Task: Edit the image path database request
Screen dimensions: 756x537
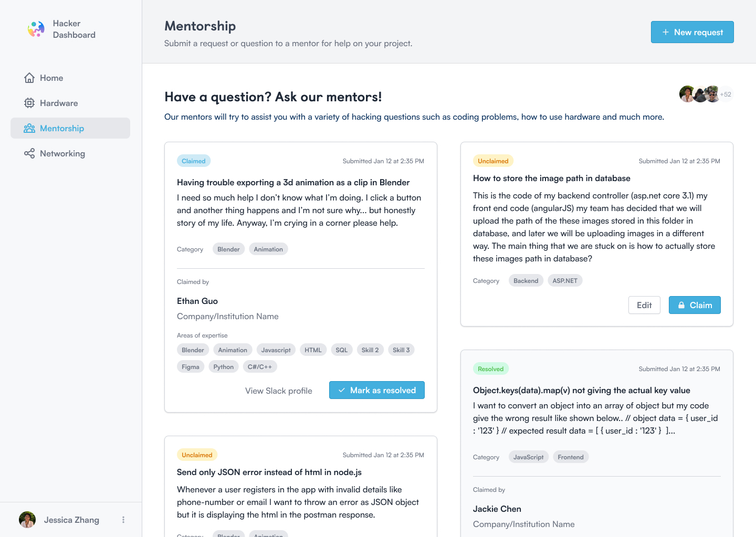Action: pyautogui.click(x=644, y=305)
